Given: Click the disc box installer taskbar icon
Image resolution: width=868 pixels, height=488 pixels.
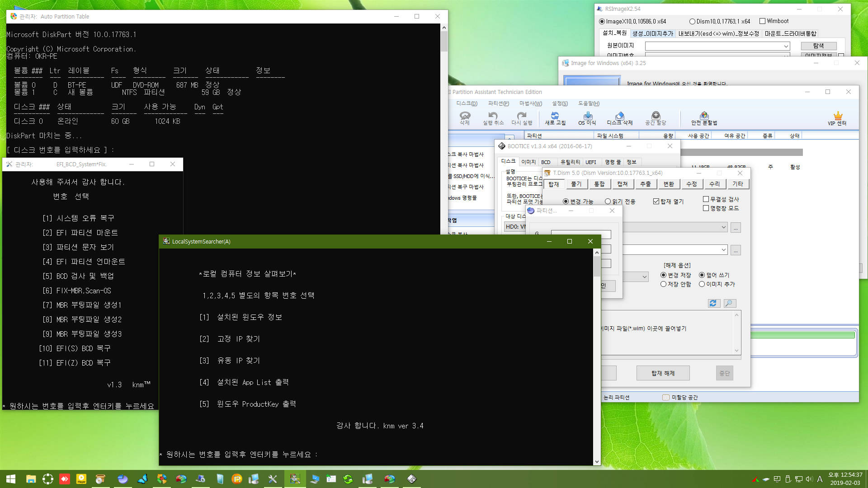Looking at the screenshot, I should (100, 479).
